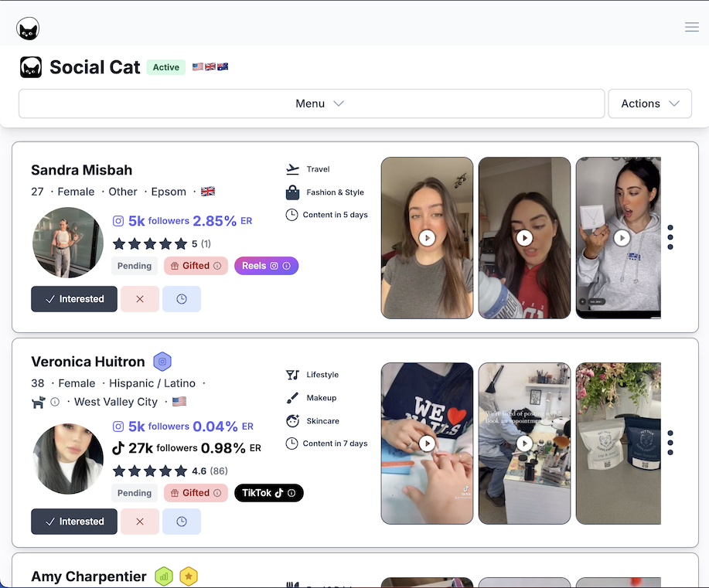Mark Veronica Huitron as Interested
The height and width of the screenshot is (588, 709).
coord(74,522)
